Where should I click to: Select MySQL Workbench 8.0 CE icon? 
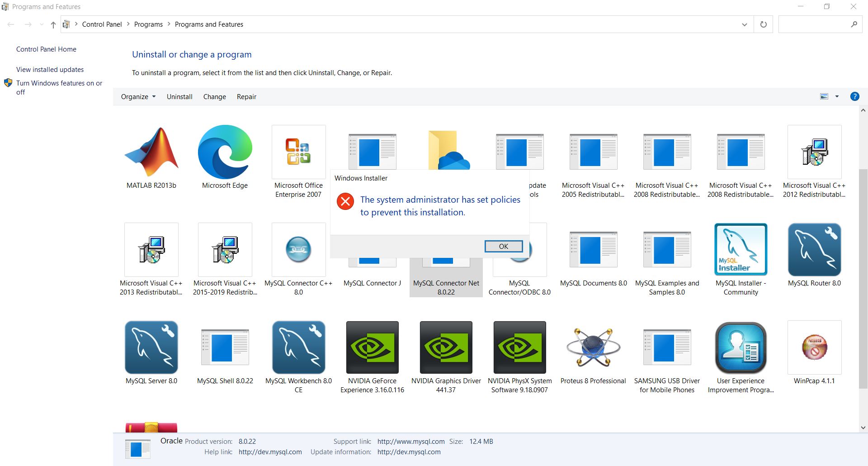pos(299,347)
